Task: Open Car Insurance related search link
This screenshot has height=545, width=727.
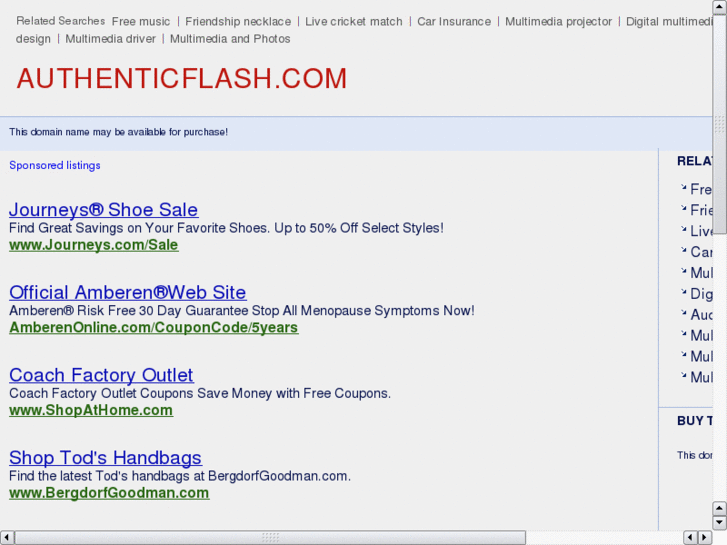Action: (454, 22)
